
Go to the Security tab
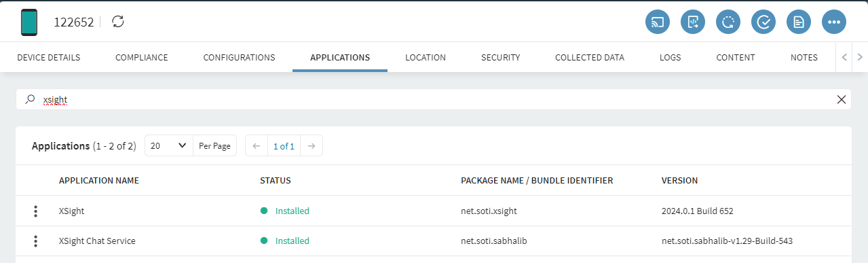click(501, 58)
